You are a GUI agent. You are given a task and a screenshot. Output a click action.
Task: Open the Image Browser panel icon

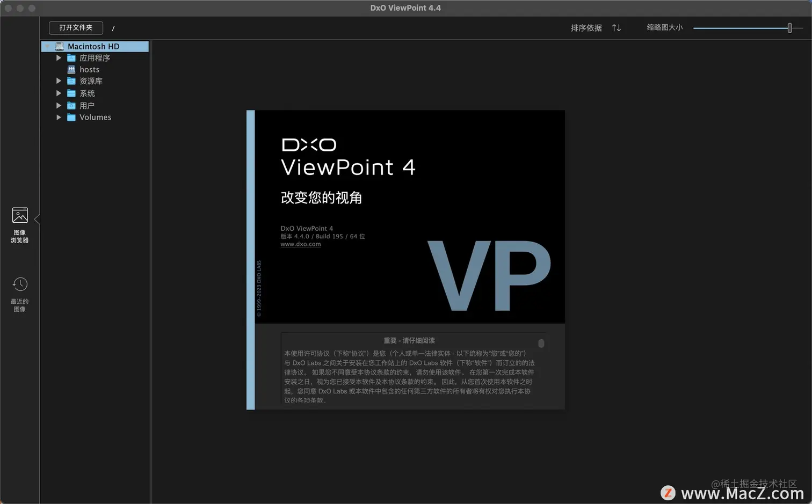[20, 215]
